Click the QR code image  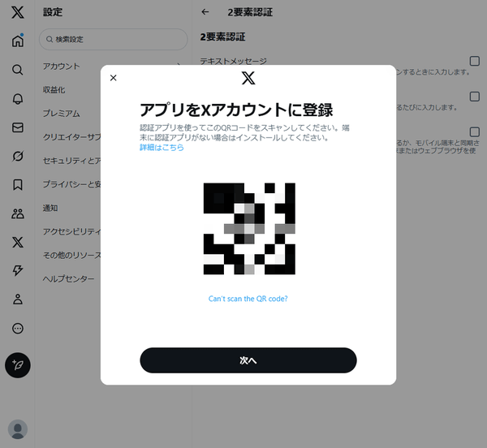[x=249, y=229]
